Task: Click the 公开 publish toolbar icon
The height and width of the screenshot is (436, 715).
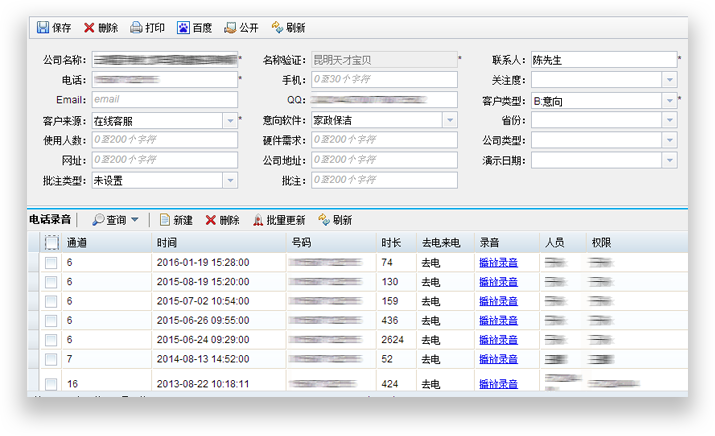Action: click(x=231, y=28)
